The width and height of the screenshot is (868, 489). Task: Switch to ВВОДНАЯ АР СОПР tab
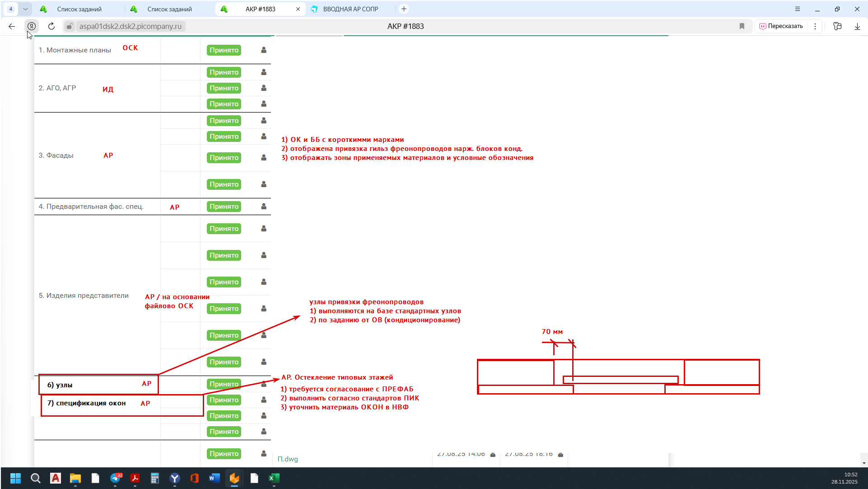tap(350, 9)
